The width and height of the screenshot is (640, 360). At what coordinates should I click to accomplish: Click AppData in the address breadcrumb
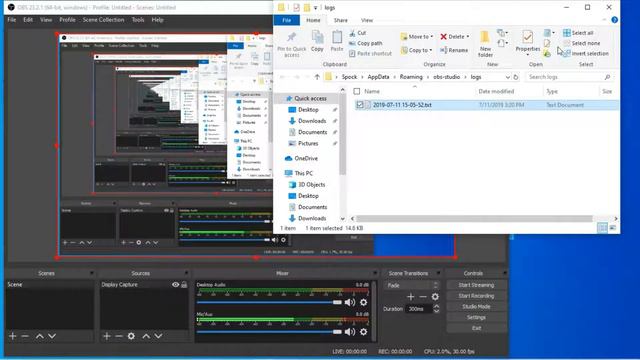click(x=378, y=77)
